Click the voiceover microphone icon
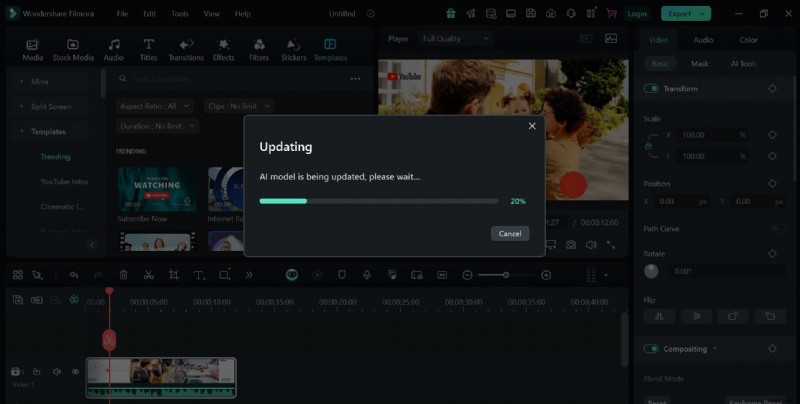800x404 pixels. coord(367,275)
